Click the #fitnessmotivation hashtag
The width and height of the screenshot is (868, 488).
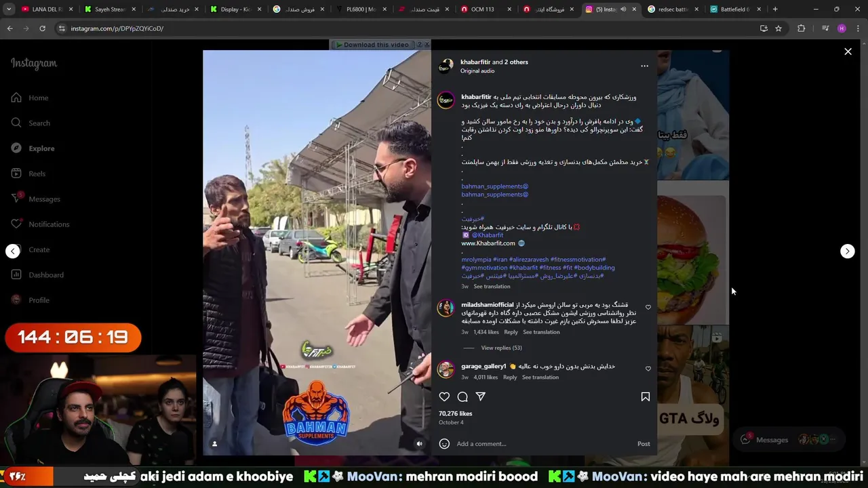[x=578, y=260]
